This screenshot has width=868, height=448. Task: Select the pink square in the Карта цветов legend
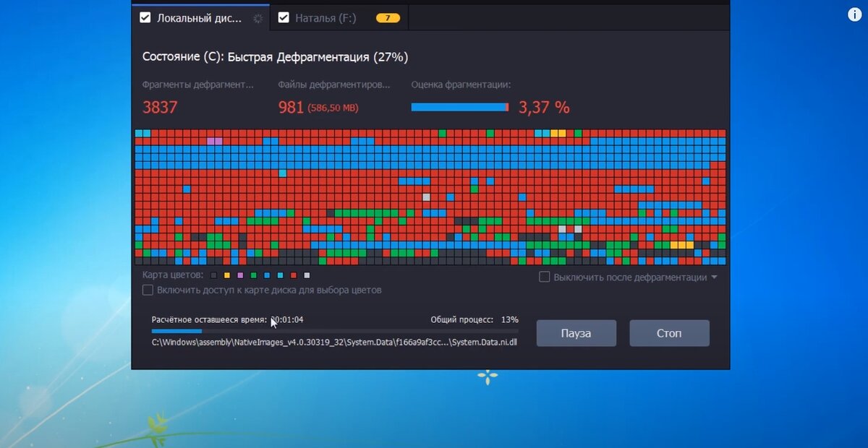pos(240,275)
